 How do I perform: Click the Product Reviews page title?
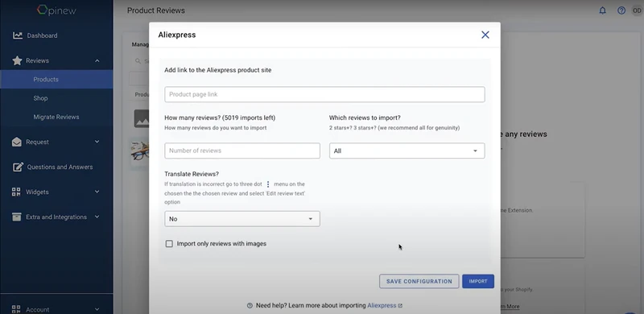click(156, 10)
